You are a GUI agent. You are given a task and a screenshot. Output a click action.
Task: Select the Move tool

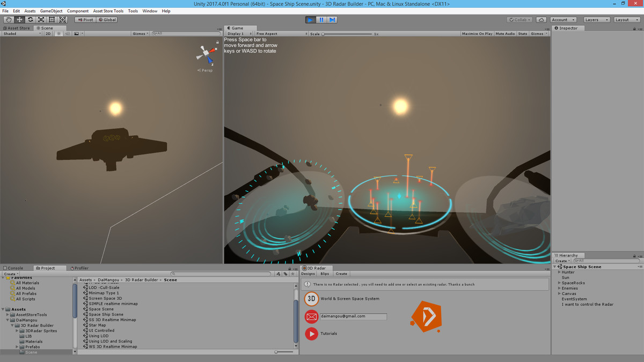[20, 19]
